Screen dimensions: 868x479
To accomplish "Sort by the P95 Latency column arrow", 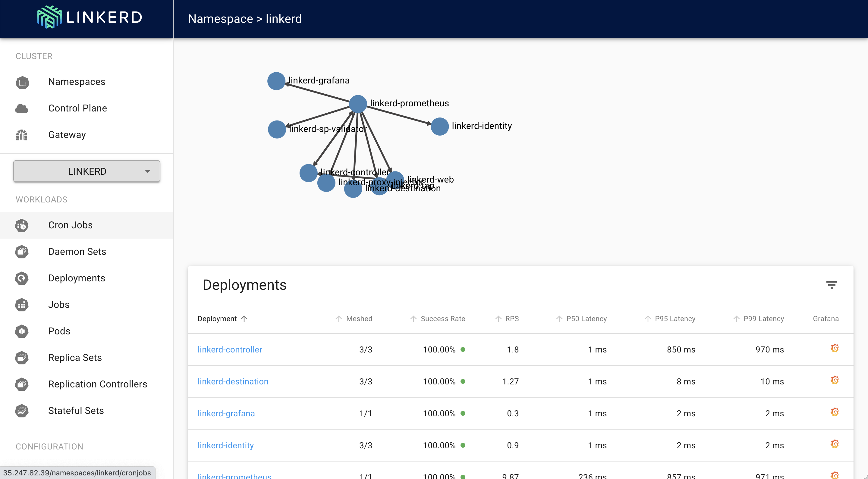I will coord(648,319).
